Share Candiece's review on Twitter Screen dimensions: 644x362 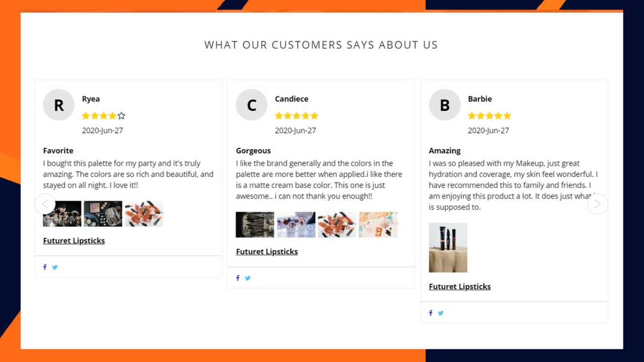point(248,278)
